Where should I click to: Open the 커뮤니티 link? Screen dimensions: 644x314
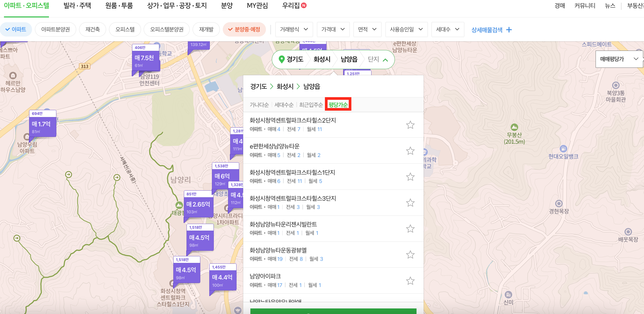tap(585, 6)
